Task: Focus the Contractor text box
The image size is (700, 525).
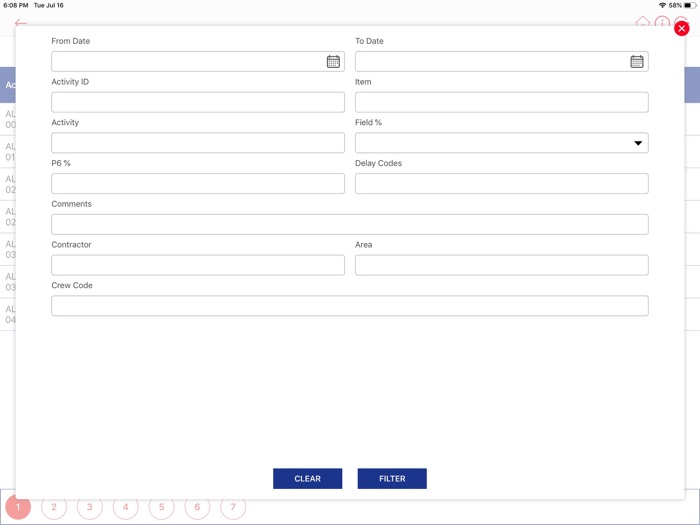Action: [x=198, y=265]
